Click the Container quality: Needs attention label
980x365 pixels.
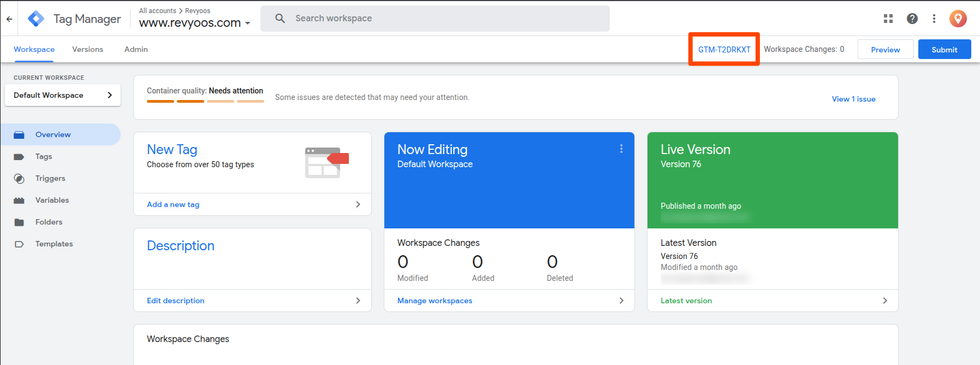(x=205, y=91)
